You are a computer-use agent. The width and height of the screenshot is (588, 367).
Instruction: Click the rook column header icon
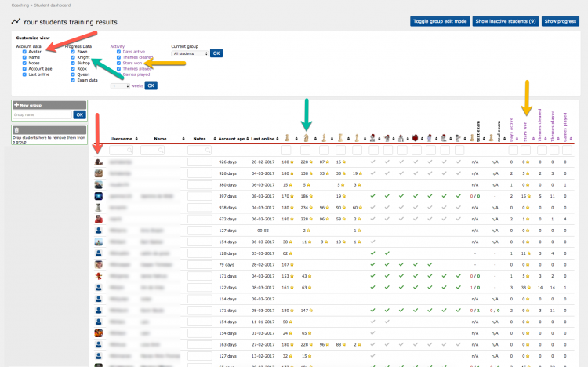pos(340,138)
